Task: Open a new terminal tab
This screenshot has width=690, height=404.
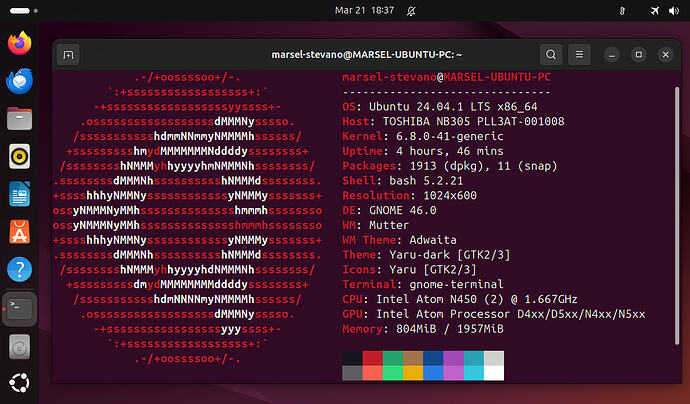Action: coord(68,55)
